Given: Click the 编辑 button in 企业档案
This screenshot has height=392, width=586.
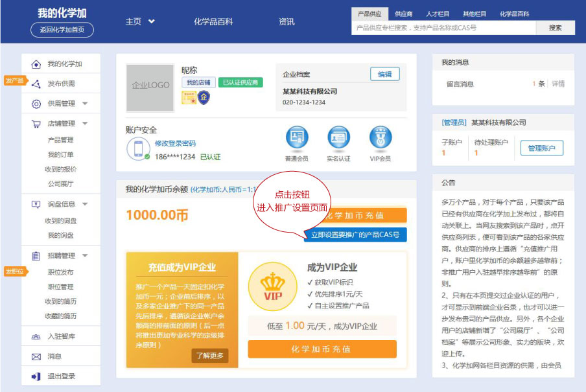Looking at the screenshot, I should (384, 74).
